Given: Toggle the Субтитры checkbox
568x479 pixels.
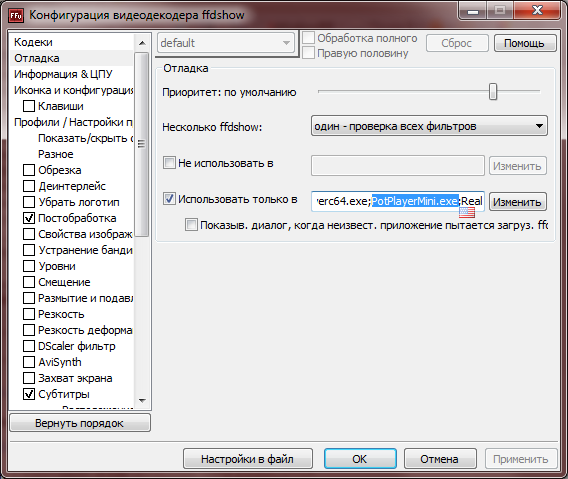Looking at the screenshot, I should [29, 394].
